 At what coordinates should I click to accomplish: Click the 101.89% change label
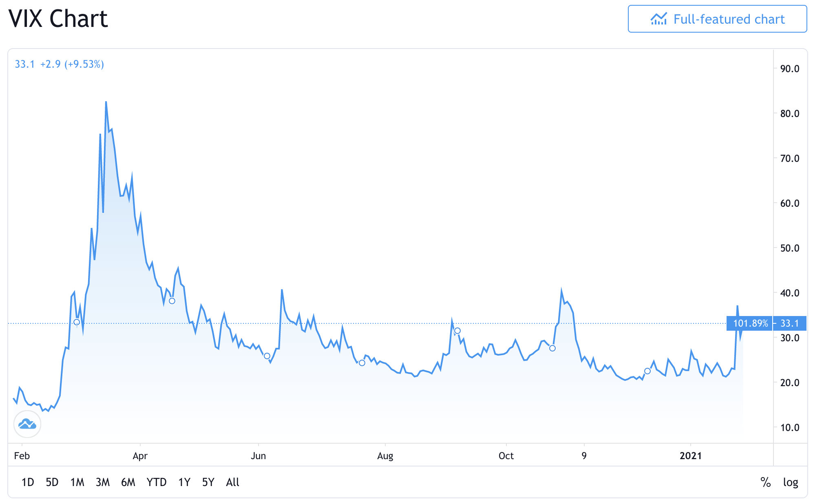point(750,323)
